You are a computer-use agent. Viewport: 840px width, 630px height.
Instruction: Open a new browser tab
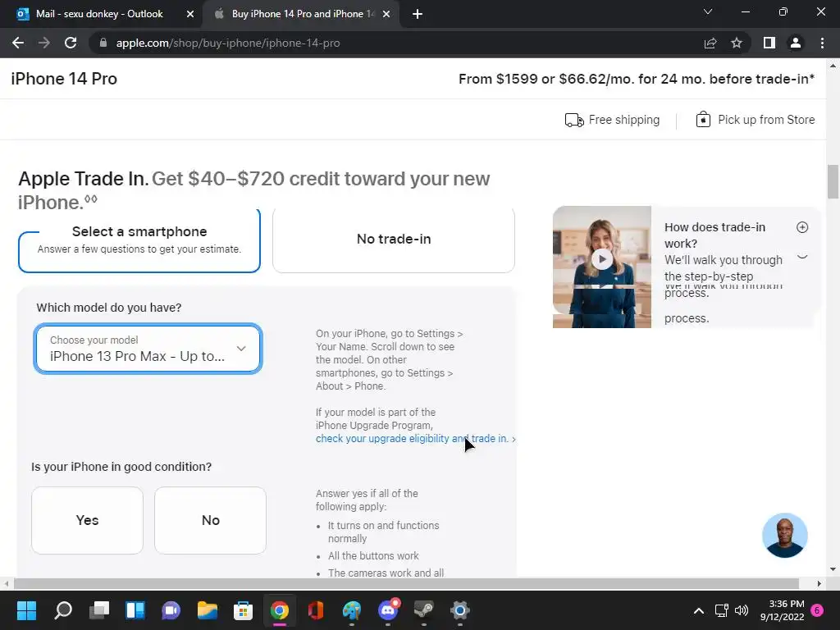418,14
